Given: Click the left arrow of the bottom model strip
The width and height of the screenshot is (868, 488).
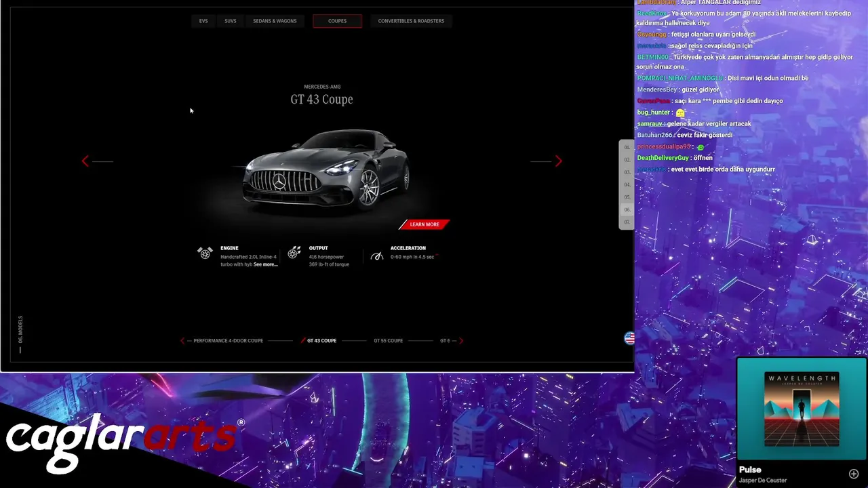Looking at the screenshot, I should click(182, 341).
